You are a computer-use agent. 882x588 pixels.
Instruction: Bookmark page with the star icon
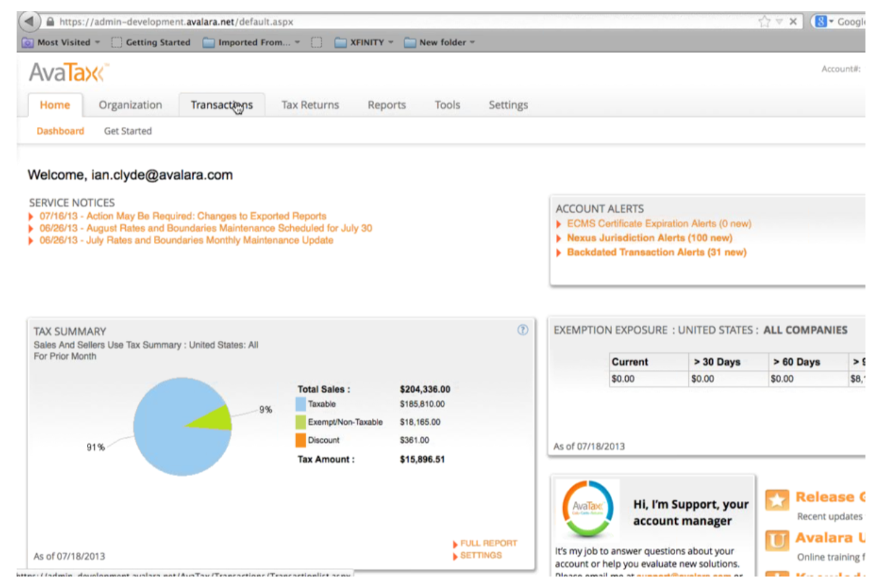point(764,21)
